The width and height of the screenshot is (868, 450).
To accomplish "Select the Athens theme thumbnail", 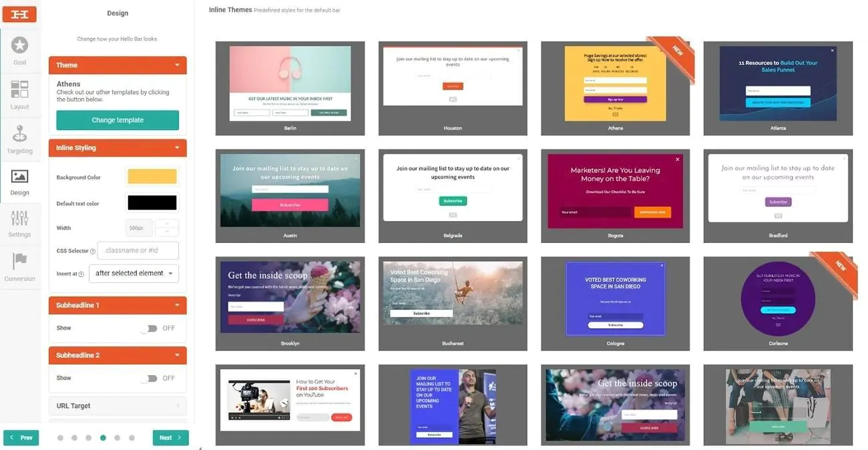I will coord(614,87).
